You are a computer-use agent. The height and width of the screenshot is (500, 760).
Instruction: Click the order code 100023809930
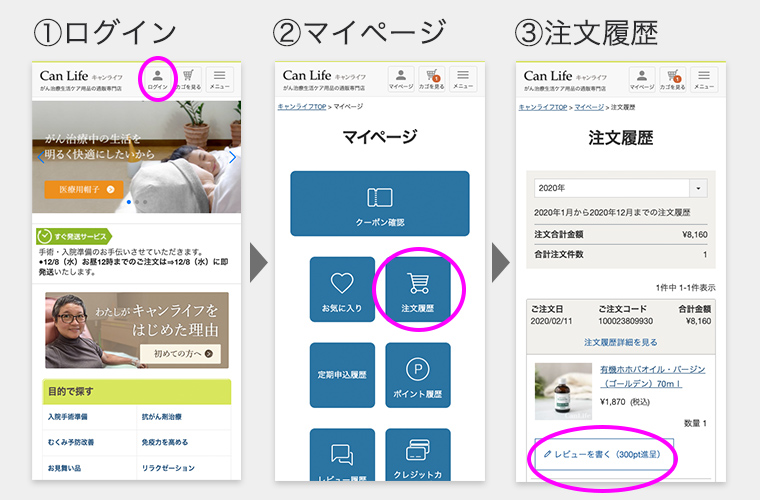coord(625,321)
